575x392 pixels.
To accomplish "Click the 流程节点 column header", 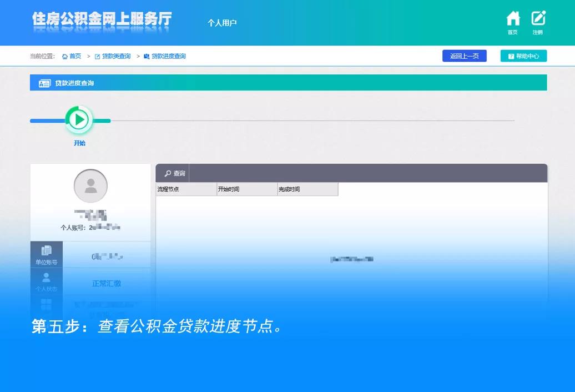I will pos(186,189).
